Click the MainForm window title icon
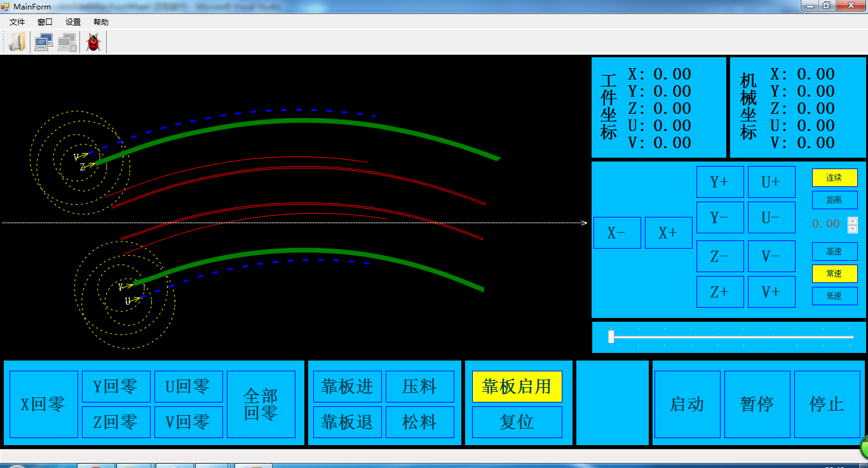This screenshot has height=468, width=868. click(x=5, y=6)
